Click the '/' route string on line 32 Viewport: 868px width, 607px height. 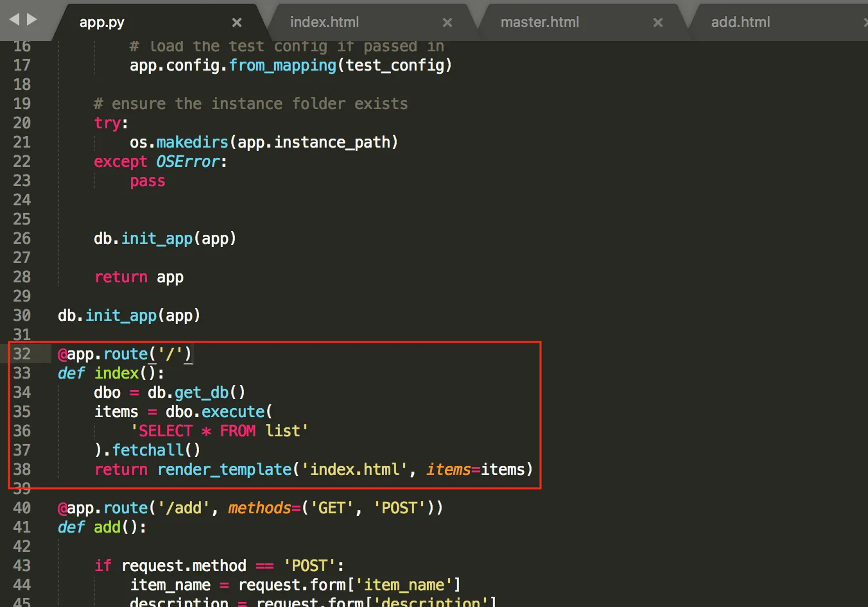coord(170,354)
